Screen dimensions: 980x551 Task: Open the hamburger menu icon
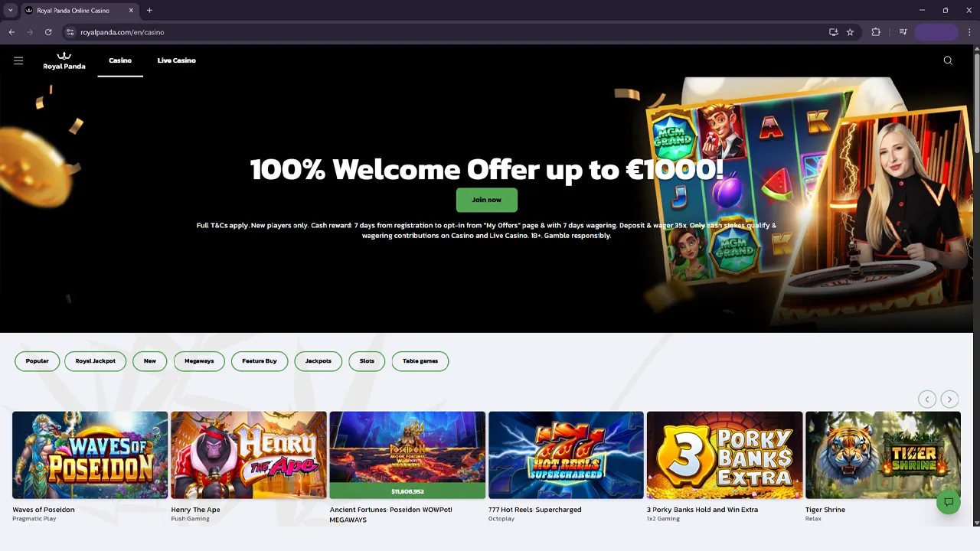(18, 60)
